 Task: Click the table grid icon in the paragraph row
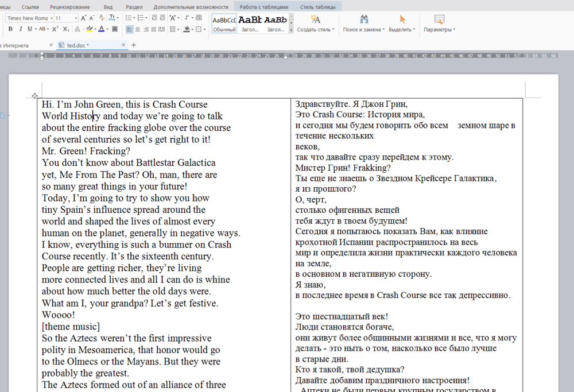click(199, 18)
